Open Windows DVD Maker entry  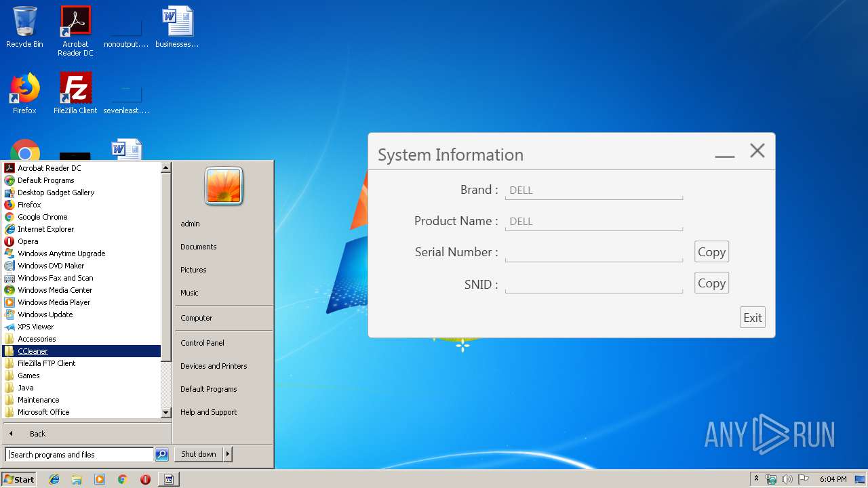(x=81, y=266)
